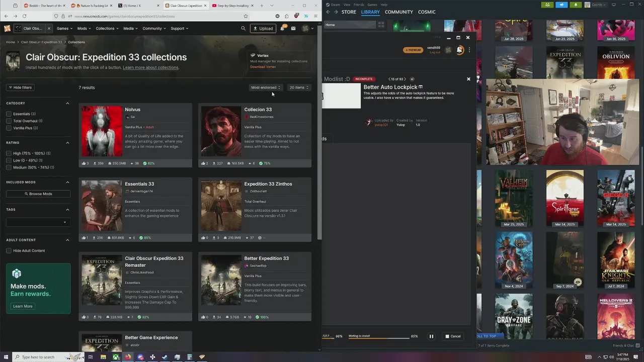Click the Upload button on Nexus Mods

tap(263, 28)
